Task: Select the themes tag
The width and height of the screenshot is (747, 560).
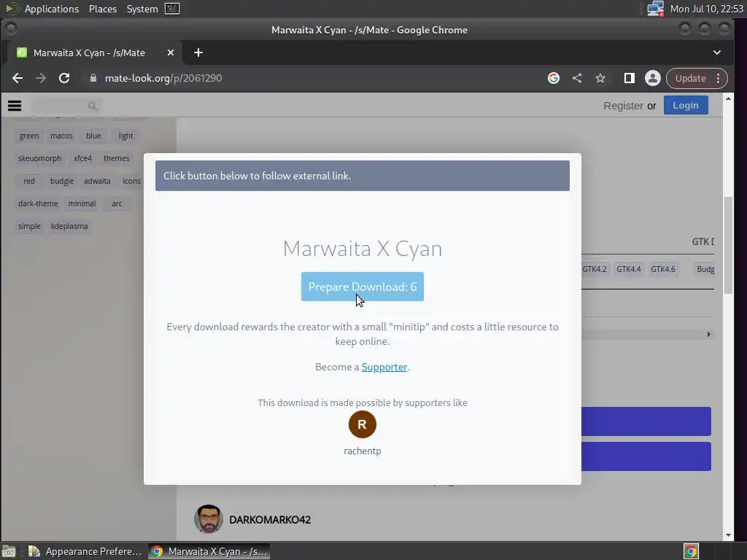Action: 116,158
